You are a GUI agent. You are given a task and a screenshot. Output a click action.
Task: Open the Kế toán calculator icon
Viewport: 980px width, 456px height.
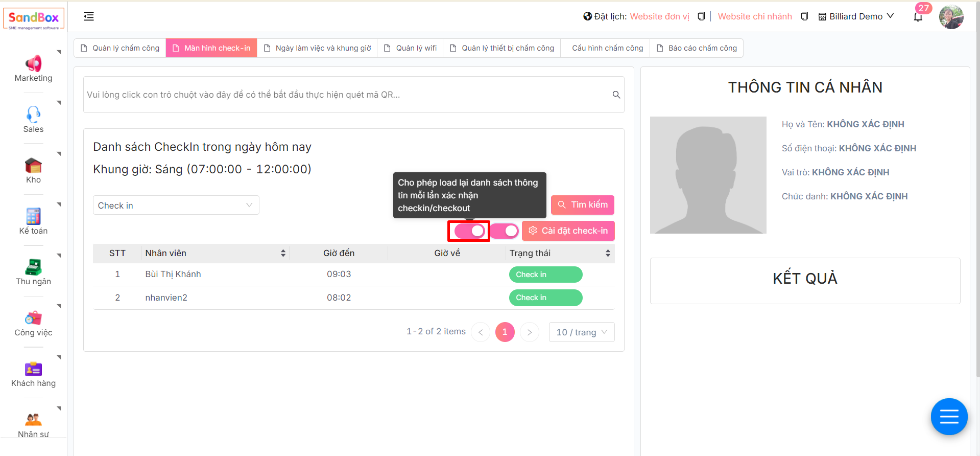coord(33,216)
